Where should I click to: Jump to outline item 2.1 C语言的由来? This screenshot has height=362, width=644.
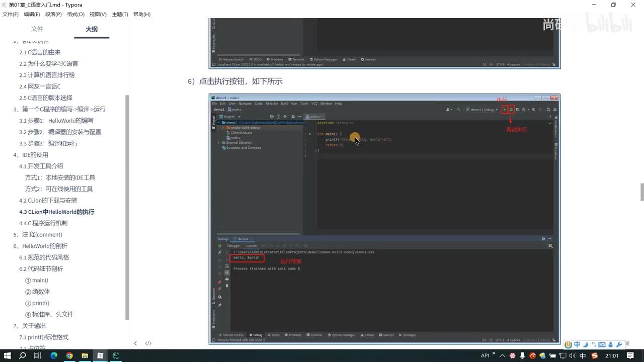(40, 52)
